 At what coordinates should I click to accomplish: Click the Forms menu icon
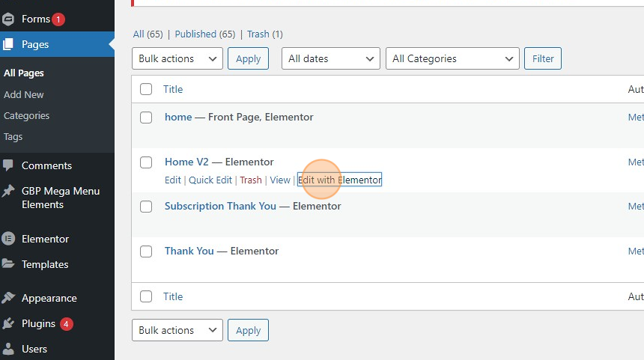tap(8, 19)
